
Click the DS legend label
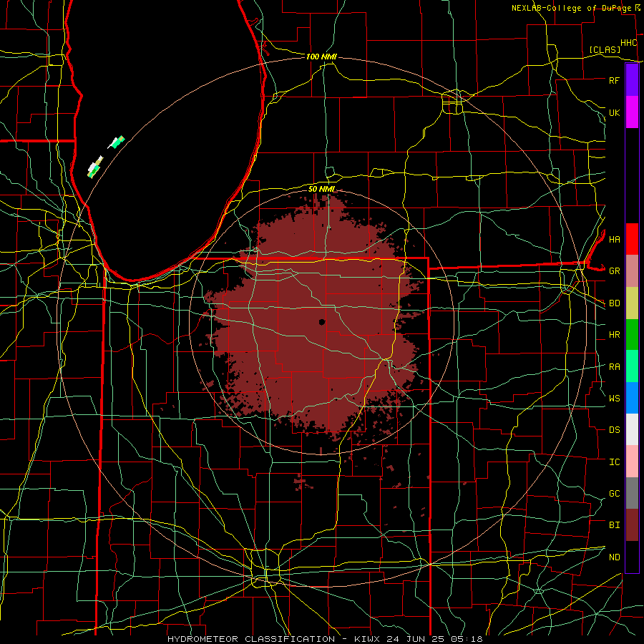(614, 430)
